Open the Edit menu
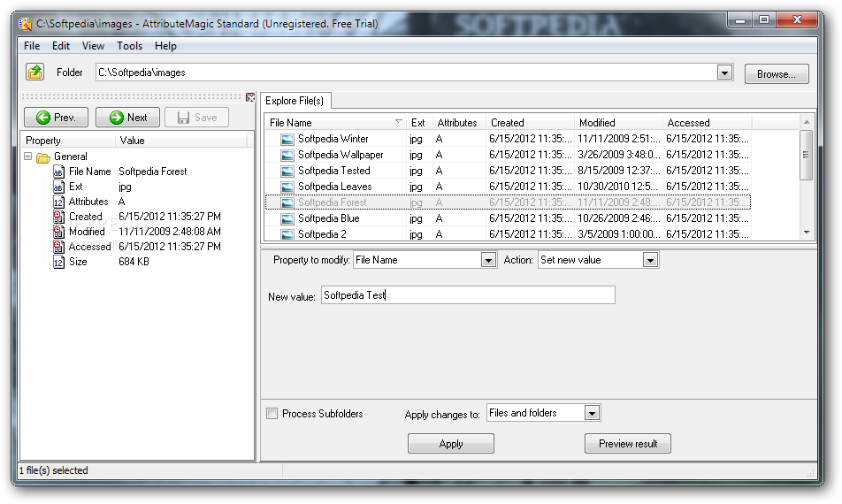This screenshot has height=504, width=842. [61, 46]
